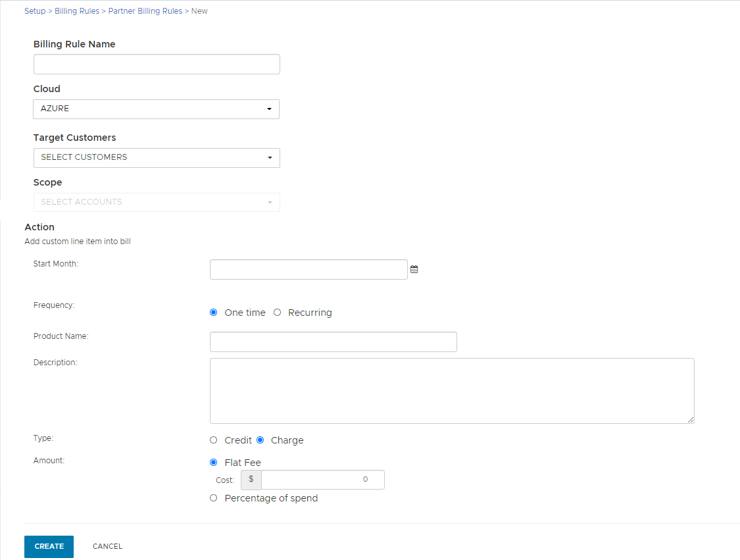Click the calendar icon next to Start Month
Image resolution: width=740 pixels, height=560 pixels.
[414, 268]
